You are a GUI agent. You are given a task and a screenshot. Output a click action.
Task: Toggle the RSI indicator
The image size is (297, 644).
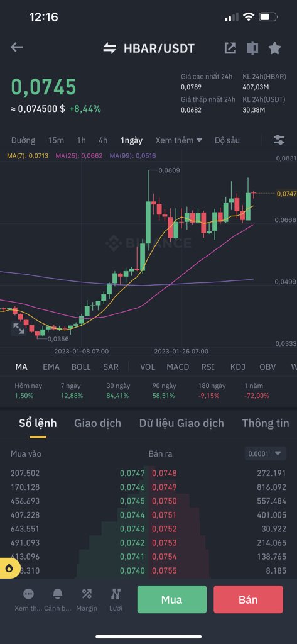click(x=208, y=367)
